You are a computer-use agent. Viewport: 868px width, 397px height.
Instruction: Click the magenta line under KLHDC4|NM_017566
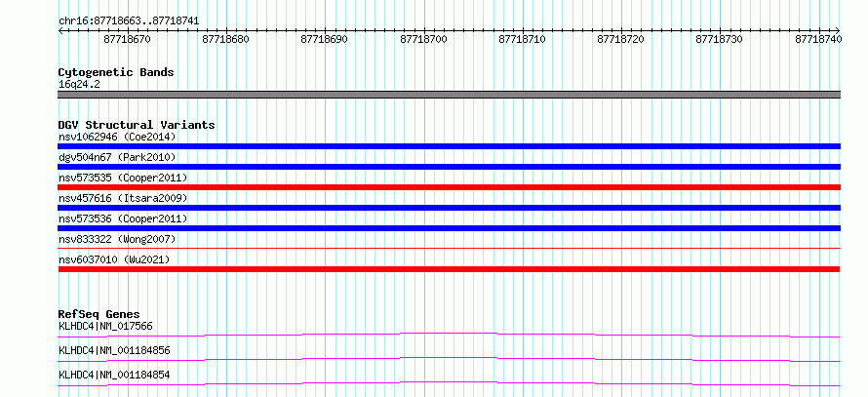tap(449, 335)
